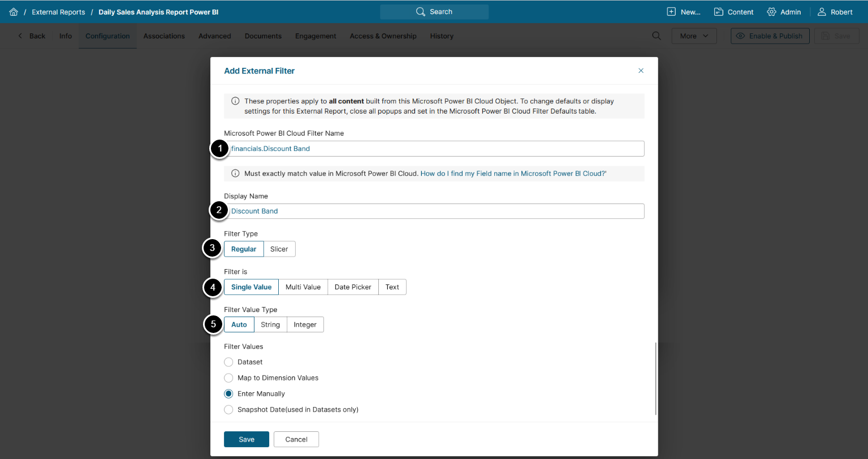The width and height of the screenshot is (868, 459).
Task: Click the Display Name input field
Action: (x=434, y=211)
